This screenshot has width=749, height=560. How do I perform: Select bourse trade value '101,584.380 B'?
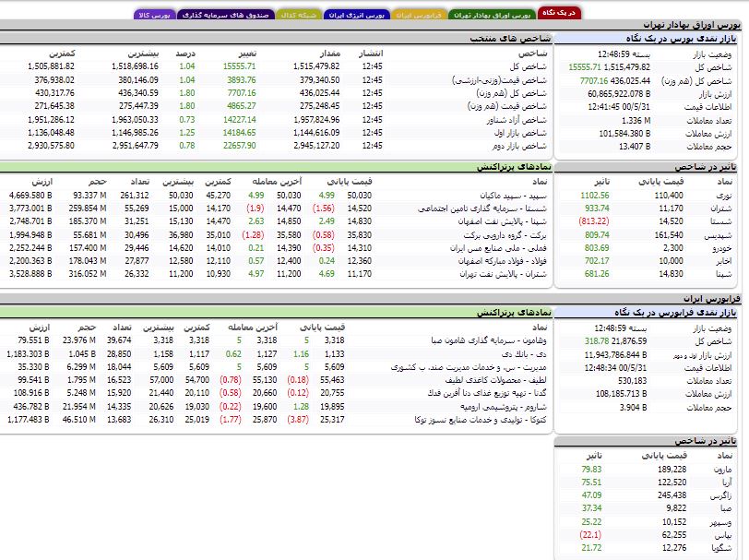(624, 133)
